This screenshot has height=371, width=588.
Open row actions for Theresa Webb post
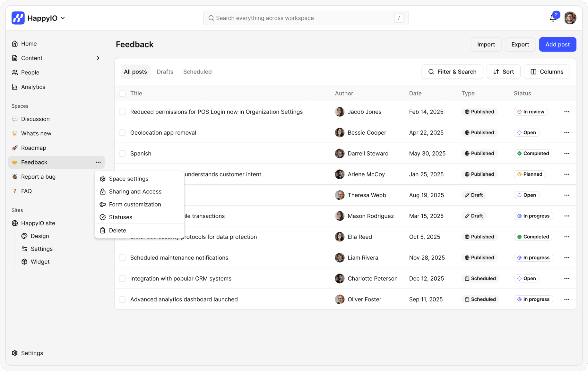point(567,195)
